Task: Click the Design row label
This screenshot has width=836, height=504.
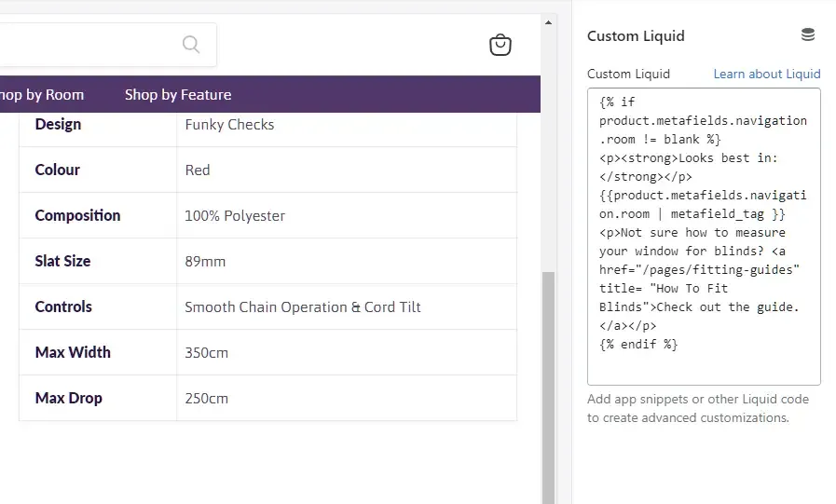Action: pos(58,125)
